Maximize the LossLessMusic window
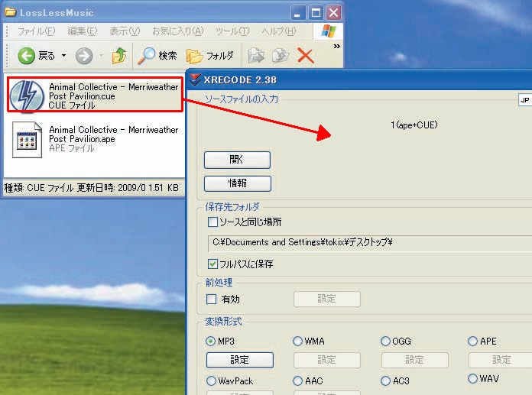Viewport: 532px width, 395px height. coord(316,13)
